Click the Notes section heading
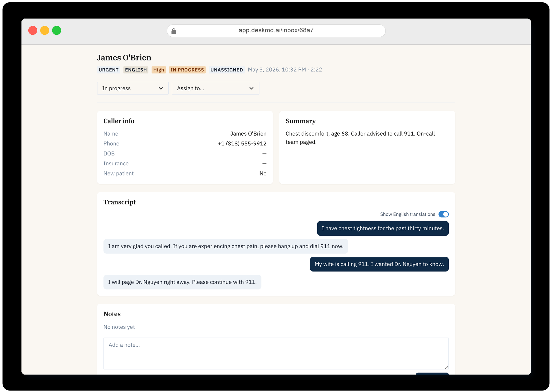 click(x=112, y=314)
